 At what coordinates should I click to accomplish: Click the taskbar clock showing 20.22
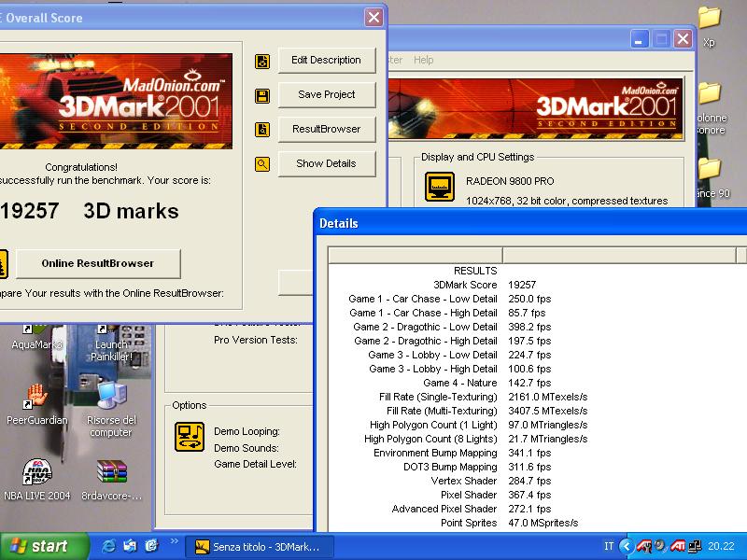point(721,546)
